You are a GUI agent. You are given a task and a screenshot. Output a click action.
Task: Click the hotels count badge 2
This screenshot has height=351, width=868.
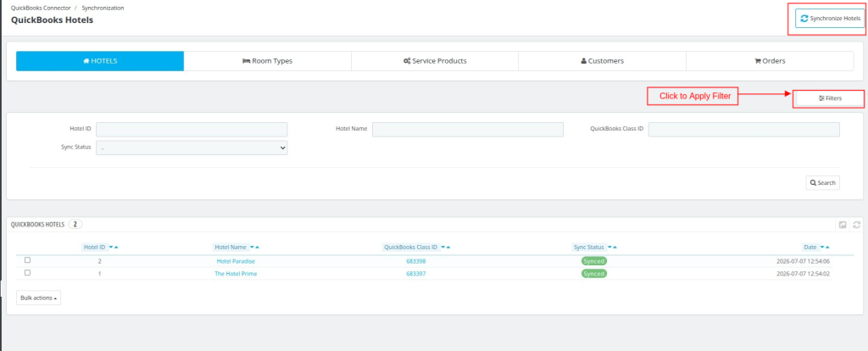75,224
